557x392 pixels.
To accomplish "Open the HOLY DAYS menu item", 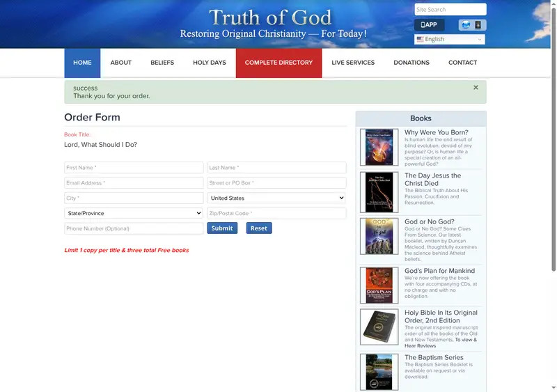I will (x=210, y=63).
